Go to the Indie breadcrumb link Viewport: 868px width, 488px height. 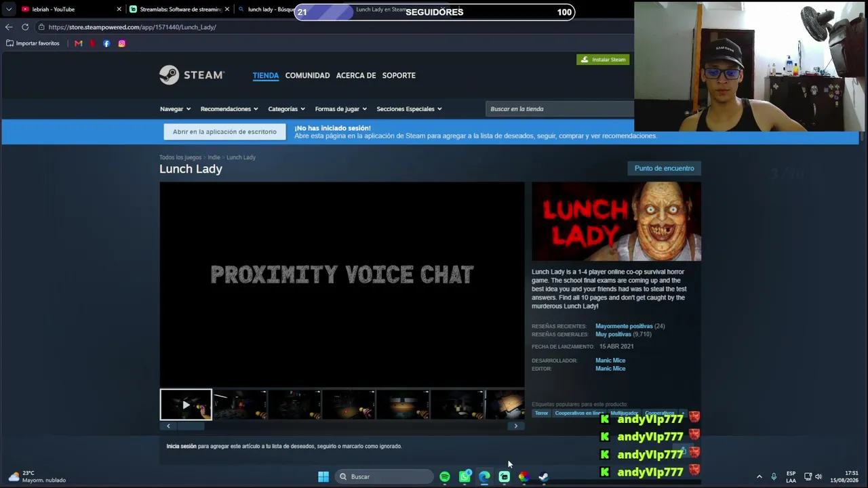click(214, 157)
